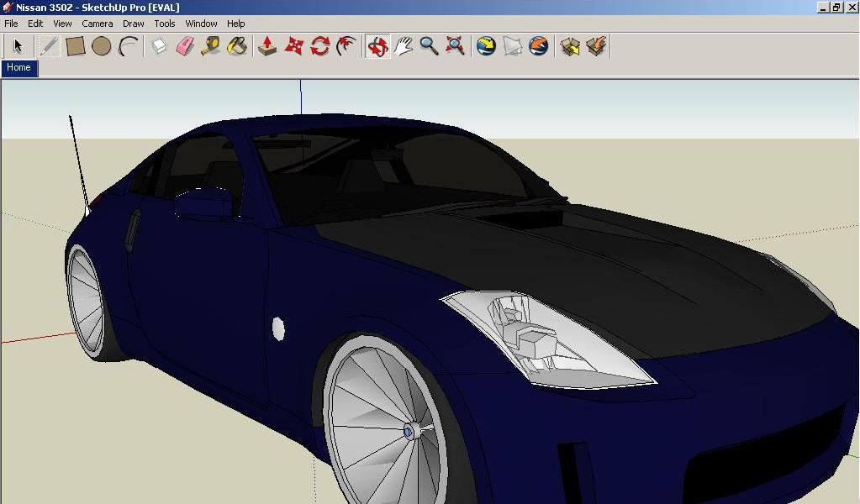This screenshot has width=860, height=504.
Task: Click the Make Component icon
Action: 159,46
